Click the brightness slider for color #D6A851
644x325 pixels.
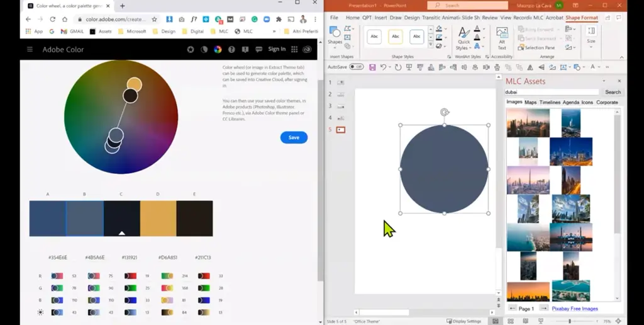tap(167, 312)
